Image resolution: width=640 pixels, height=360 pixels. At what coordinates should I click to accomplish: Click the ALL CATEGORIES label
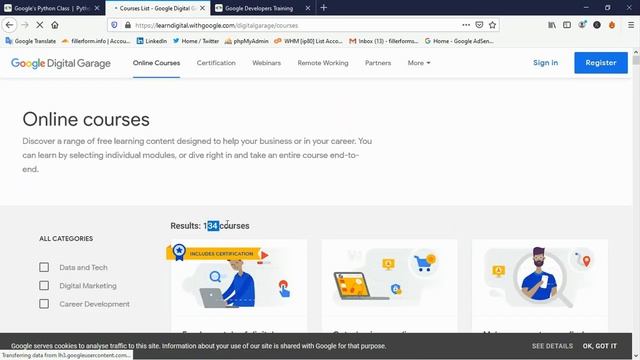tap(66, 238)
